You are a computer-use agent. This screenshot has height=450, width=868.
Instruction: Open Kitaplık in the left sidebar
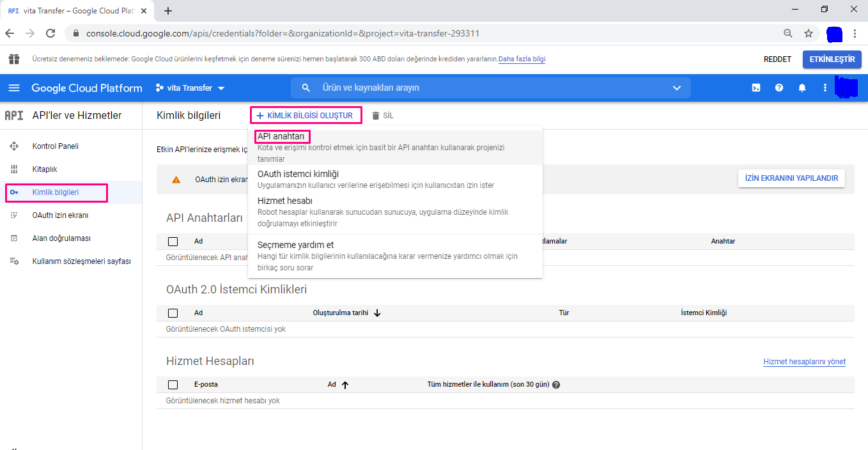(45, 169)
